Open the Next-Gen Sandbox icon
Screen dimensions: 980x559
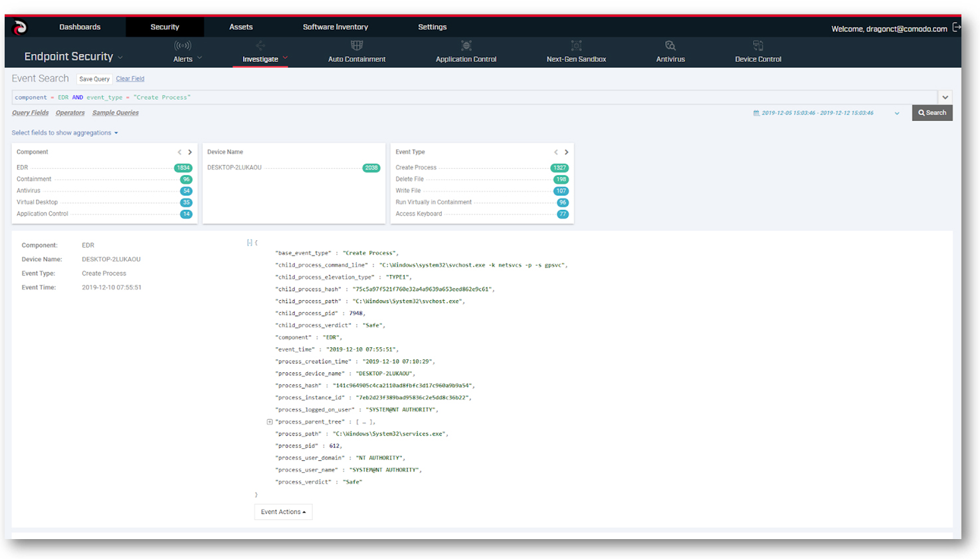[x=576, y=45]
